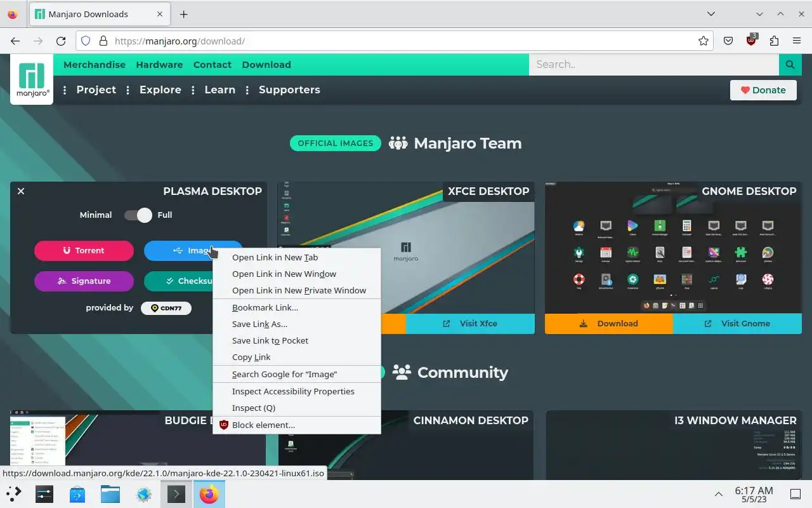
Task: Close the Plasma Desktop card with the X
Action: [x=21, y=191]
